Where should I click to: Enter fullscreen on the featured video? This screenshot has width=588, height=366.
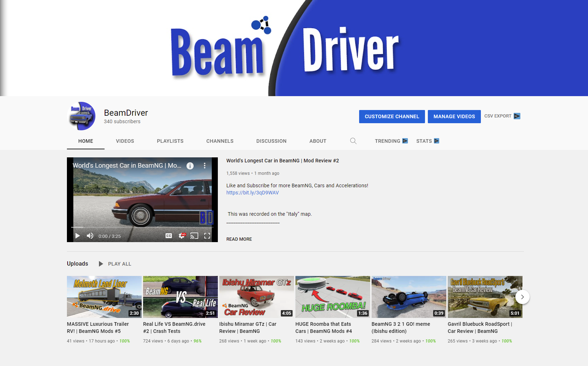click(x=207, y=236)
